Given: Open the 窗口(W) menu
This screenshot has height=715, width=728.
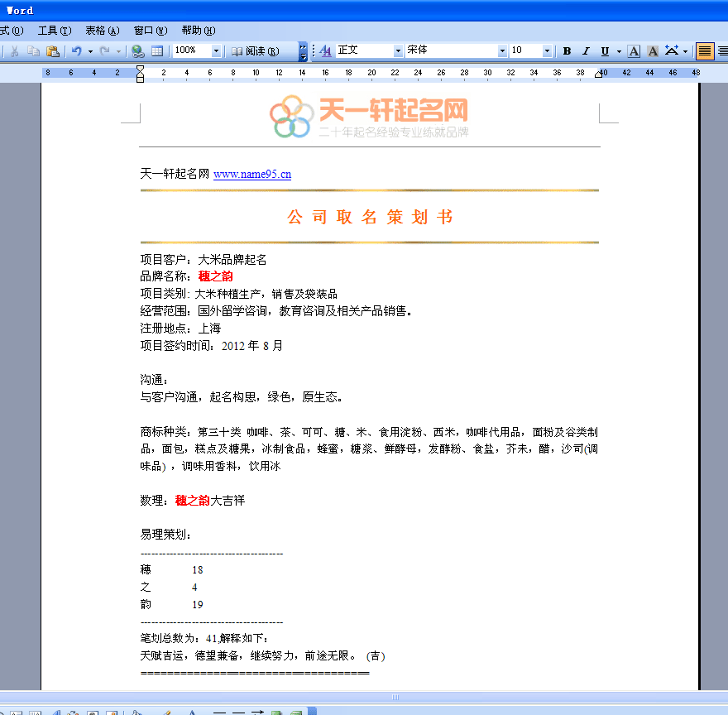Looking at the screenshot, I should click(x=151, y=31).
